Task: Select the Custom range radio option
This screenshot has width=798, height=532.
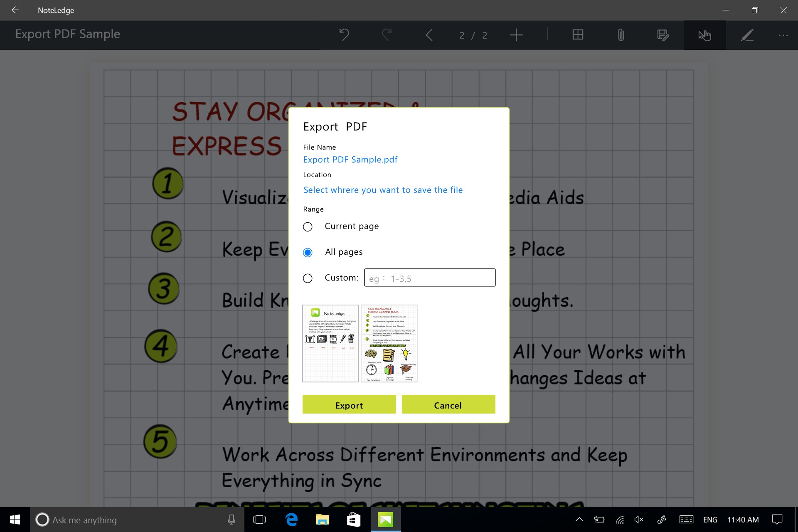Action: [x=308, y=278]
